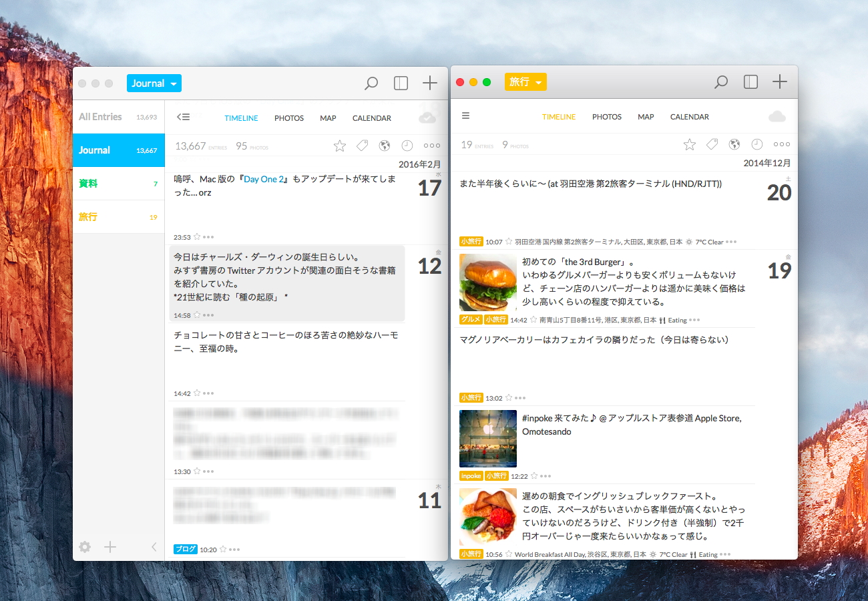Open tag filter in 旅行 window

click(712, 144)
